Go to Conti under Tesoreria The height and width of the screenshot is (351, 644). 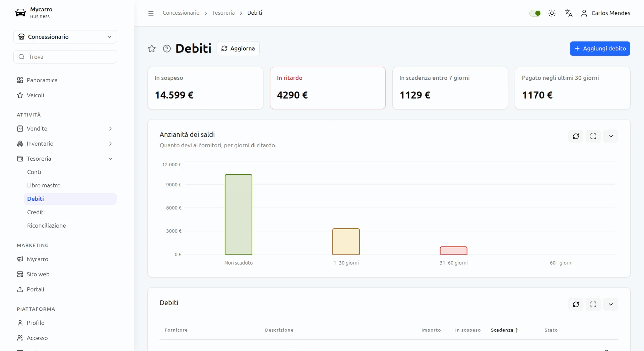point(70,172)
